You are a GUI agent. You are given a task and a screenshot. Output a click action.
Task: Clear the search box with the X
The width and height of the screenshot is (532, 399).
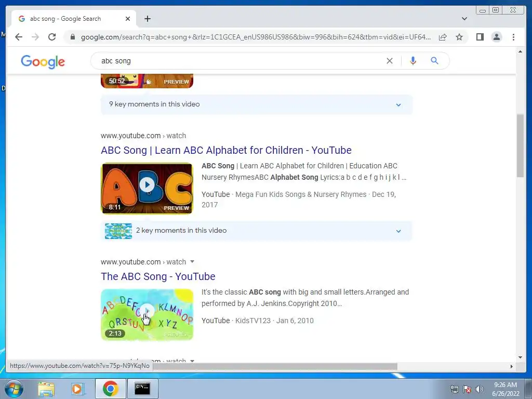[x=390, y=61]
